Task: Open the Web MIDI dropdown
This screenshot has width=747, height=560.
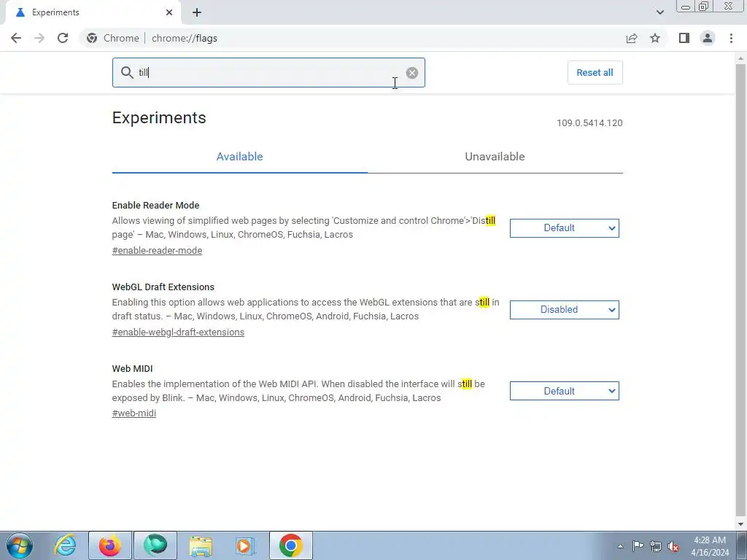Action: coord(564,391)
